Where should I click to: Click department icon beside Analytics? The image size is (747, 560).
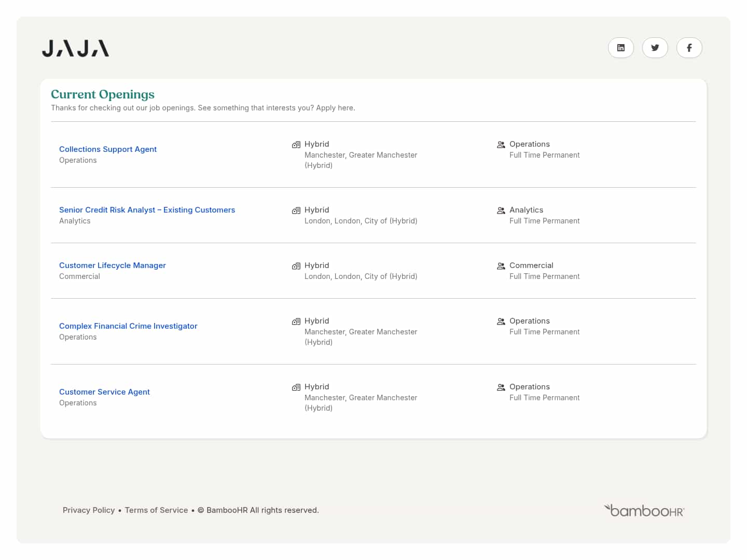501,211
